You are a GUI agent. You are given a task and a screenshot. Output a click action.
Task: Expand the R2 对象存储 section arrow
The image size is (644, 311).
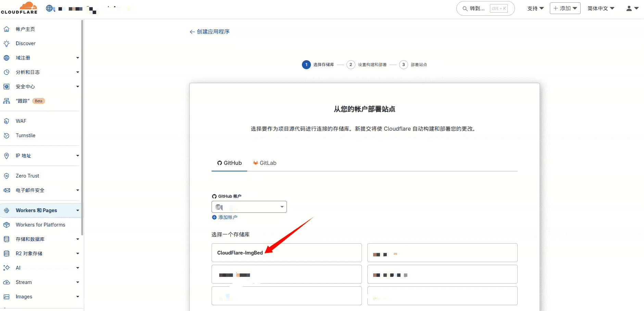point(78,254)
